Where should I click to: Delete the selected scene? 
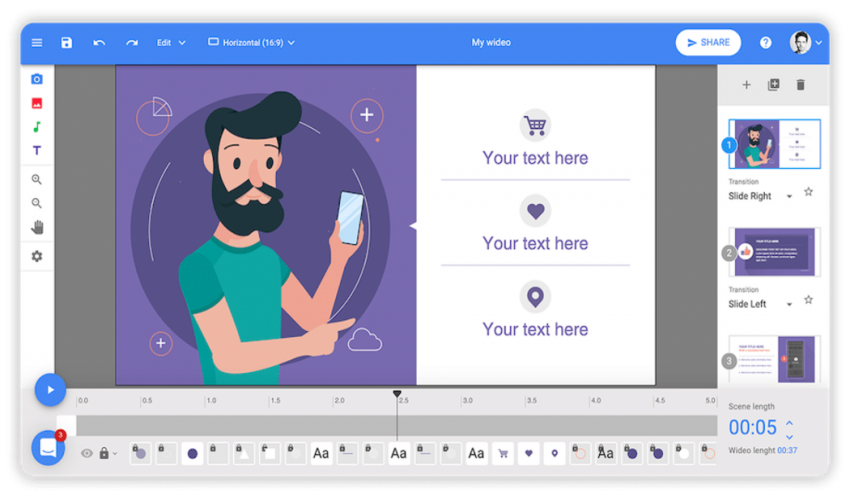pyautogui.click(x=801, y=85)
